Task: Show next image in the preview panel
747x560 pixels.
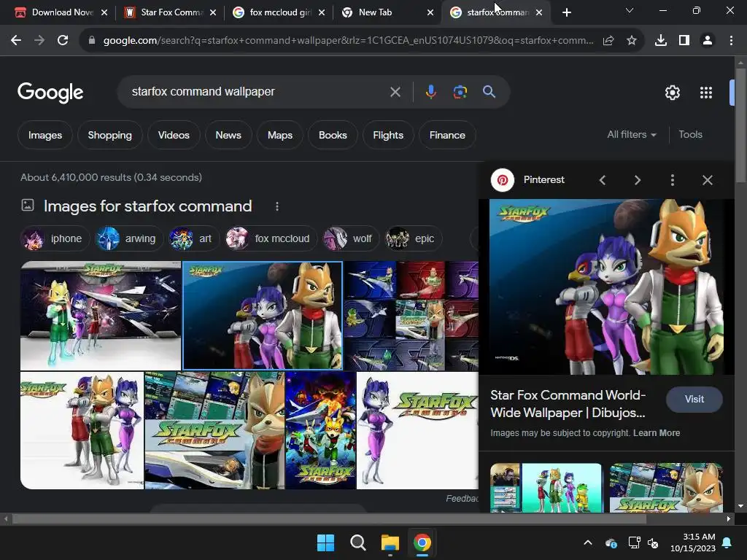Action: pos(638,180)
